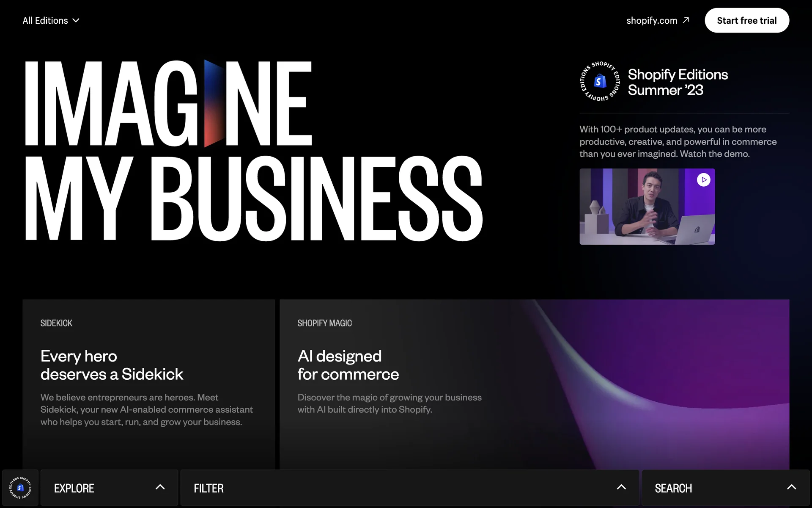The image size is (812, 508).
Task: Click the Shopify Editions icon in bottom bar
Action: [20, 488]
